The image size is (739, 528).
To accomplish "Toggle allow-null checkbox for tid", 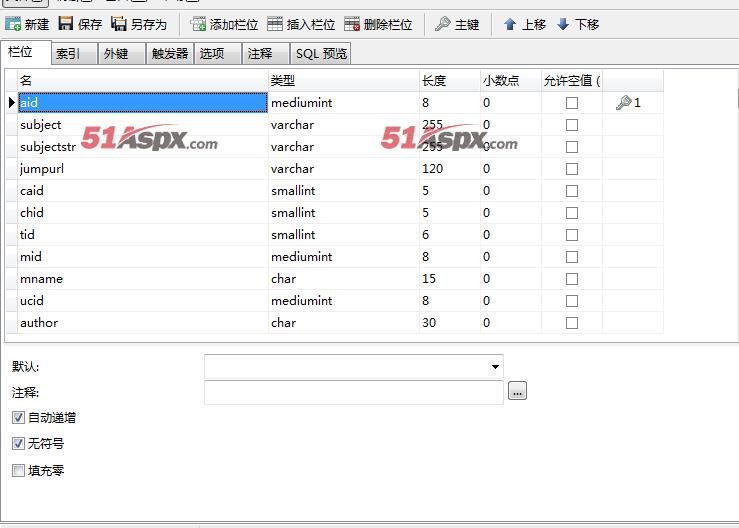I will 572,235.
